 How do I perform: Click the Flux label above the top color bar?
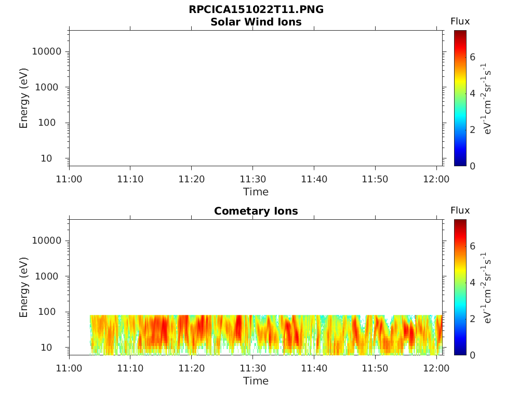coord(460,21)
